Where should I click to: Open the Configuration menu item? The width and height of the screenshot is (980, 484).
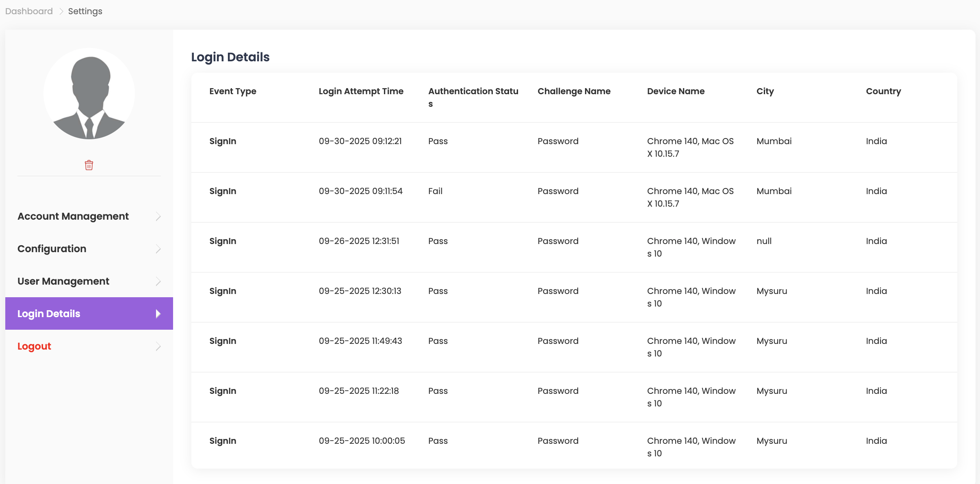[x=52, y=249]
